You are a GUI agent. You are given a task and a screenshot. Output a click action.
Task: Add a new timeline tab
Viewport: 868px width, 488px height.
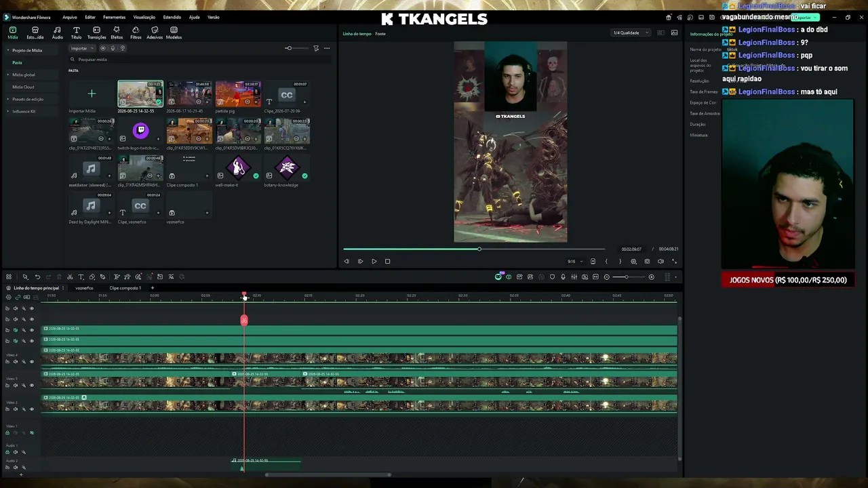pyautogui.click(x=152, y=288)
